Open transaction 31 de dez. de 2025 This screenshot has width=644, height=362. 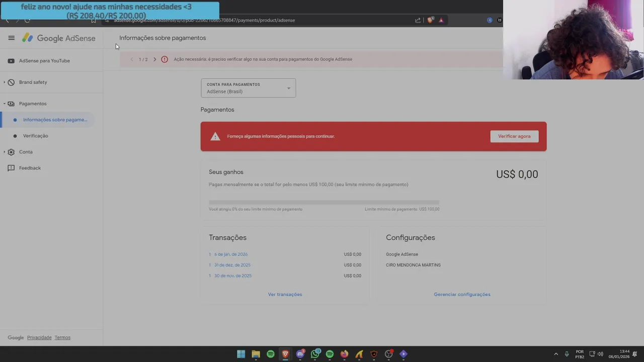click(232, 265)
